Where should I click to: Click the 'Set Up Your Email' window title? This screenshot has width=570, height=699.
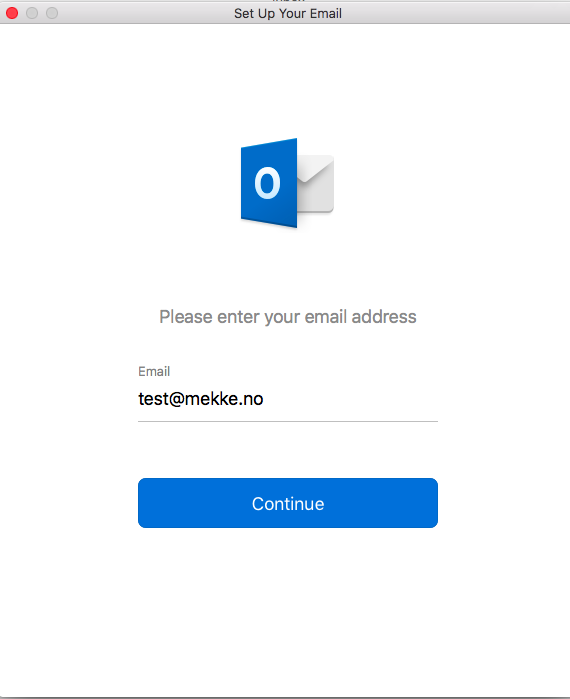[x=288, y=13]
